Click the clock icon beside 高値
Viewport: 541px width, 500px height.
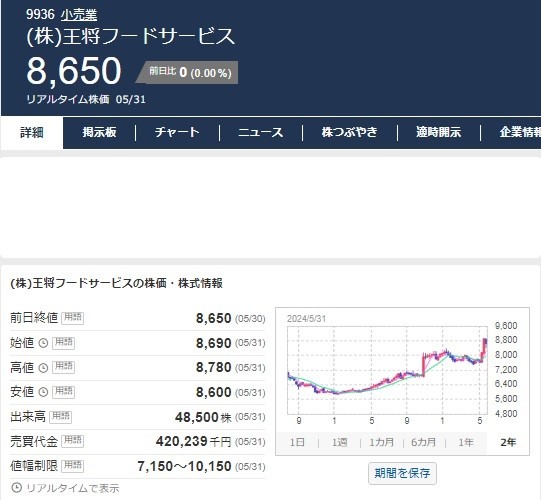pos(43,368)
